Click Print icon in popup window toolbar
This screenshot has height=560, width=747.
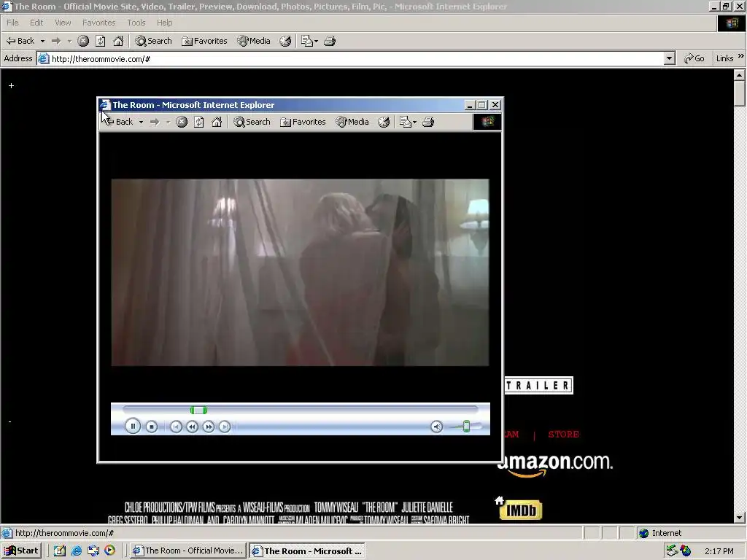tap(428, 122)
